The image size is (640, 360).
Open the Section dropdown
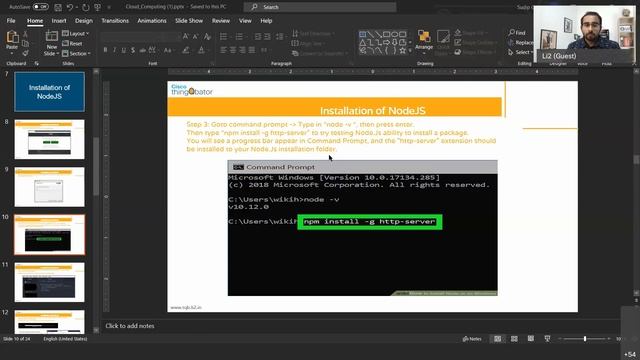click(x=76, y=53)
